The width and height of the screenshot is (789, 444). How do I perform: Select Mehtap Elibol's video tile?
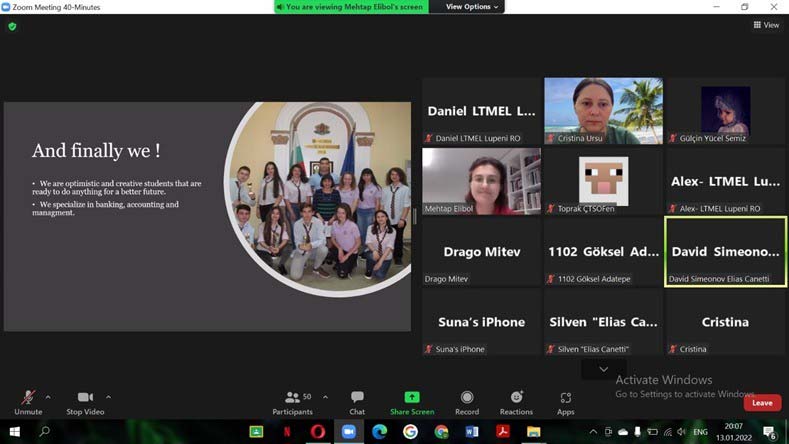(x=481, y=181)
